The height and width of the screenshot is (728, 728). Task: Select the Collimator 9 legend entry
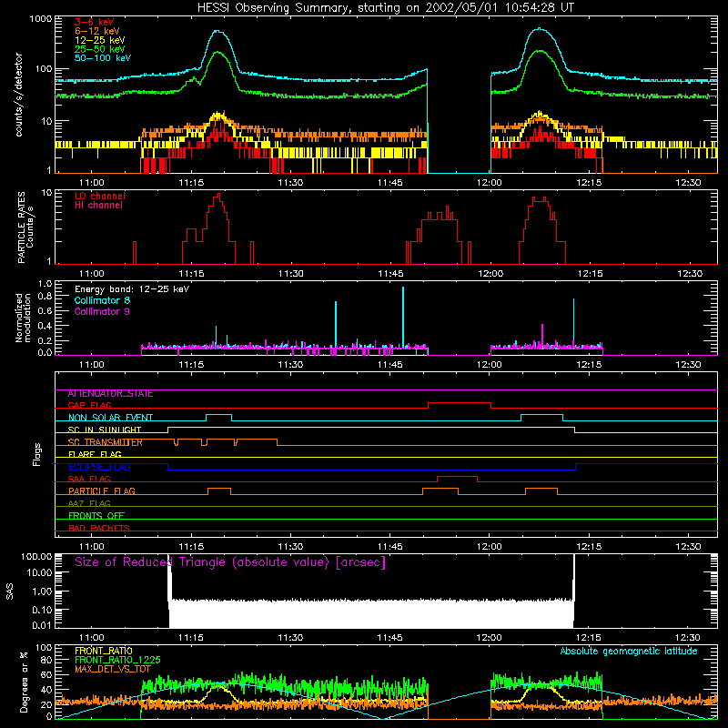[102, 311]
